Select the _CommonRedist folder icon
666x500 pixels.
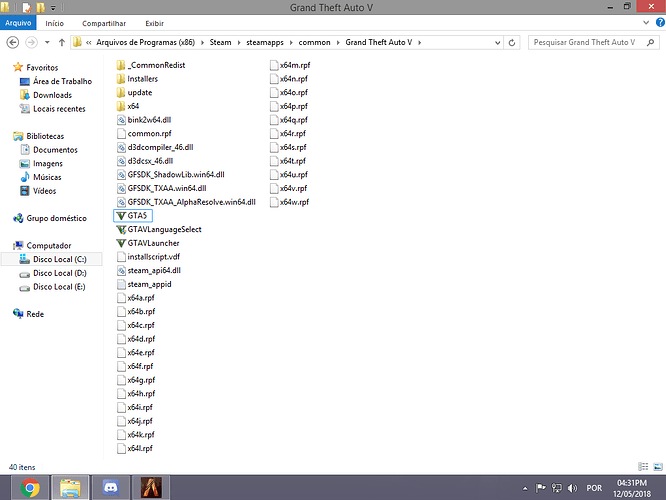pos(121,65)
